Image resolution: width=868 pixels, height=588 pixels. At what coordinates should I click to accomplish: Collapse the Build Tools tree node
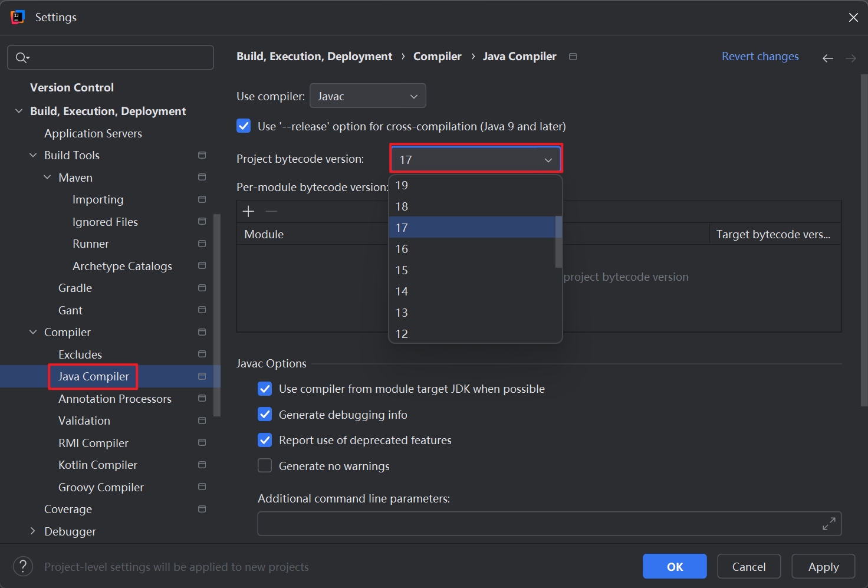pyautogui.click(x=33, y=155)
